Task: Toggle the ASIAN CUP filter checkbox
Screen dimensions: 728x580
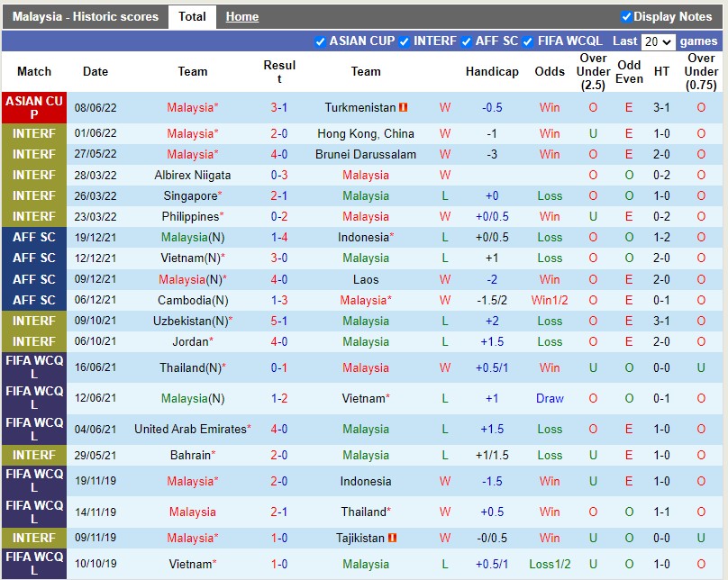Action: (x=321, y=41)
